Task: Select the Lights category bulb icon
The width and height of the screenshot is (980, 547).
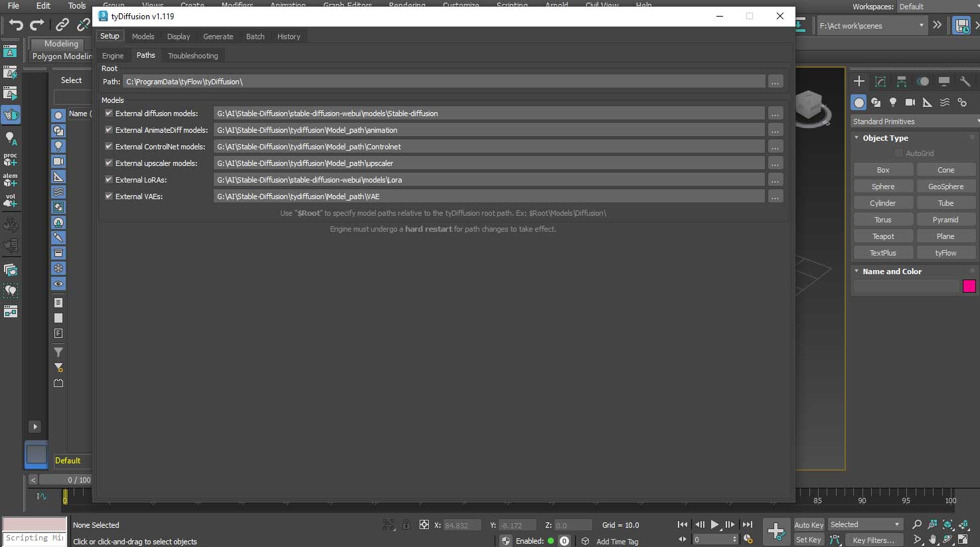Action: [x=893, y=102]
